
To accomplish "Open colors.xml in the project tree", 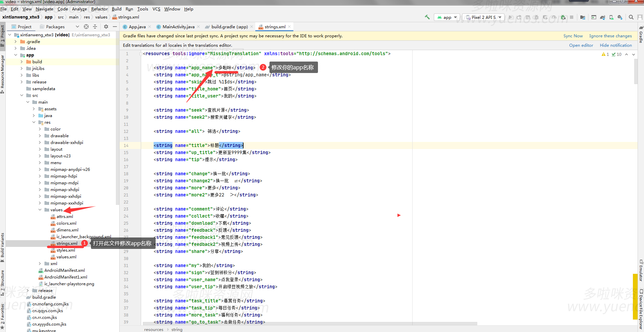I will tap(66, 223).
